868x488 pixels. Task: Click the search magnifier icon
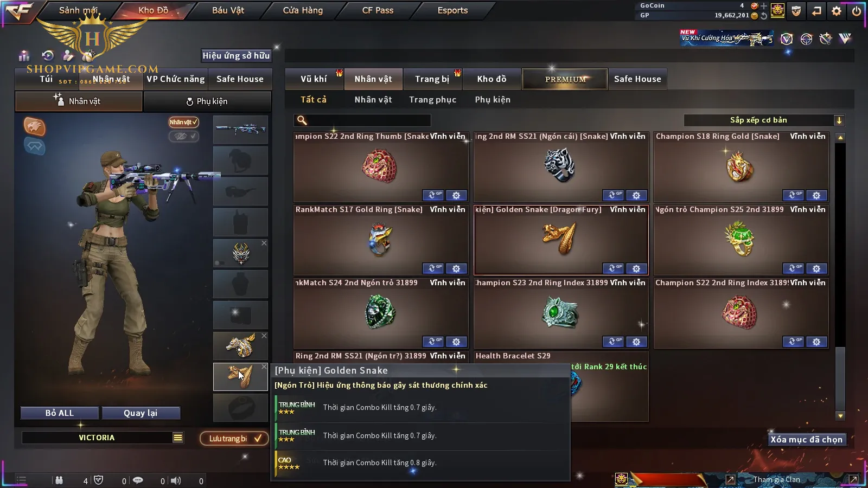302,120
